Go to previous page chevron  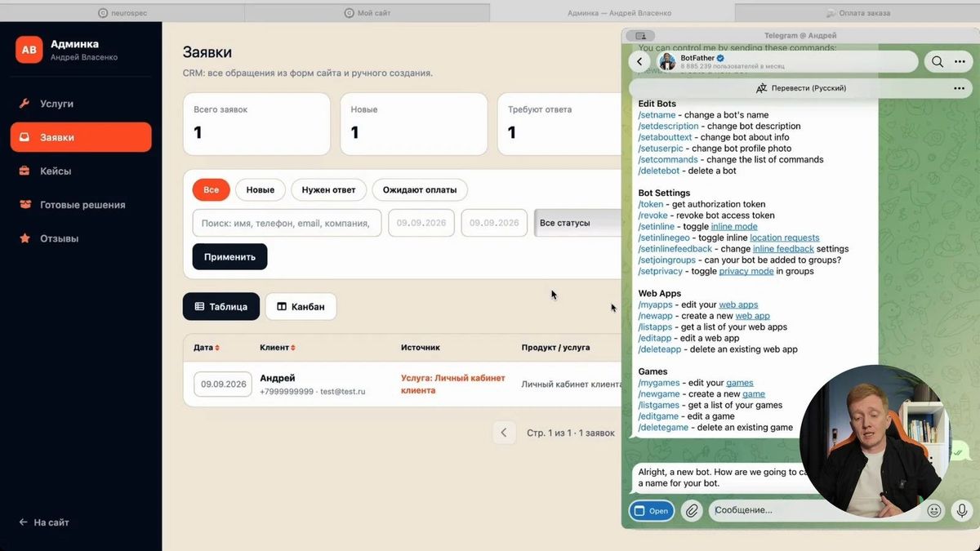[504, 433]
